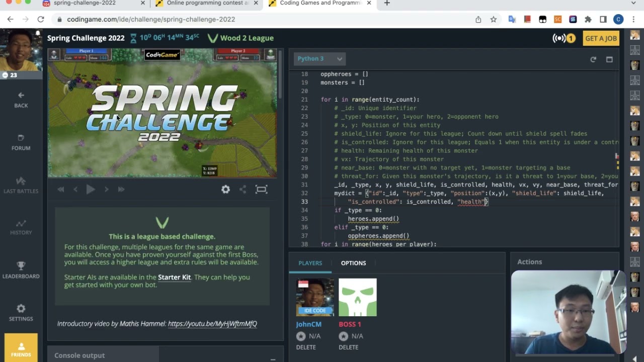
Task: Open the HISTORY sidebar section
Action: point(21,227)
